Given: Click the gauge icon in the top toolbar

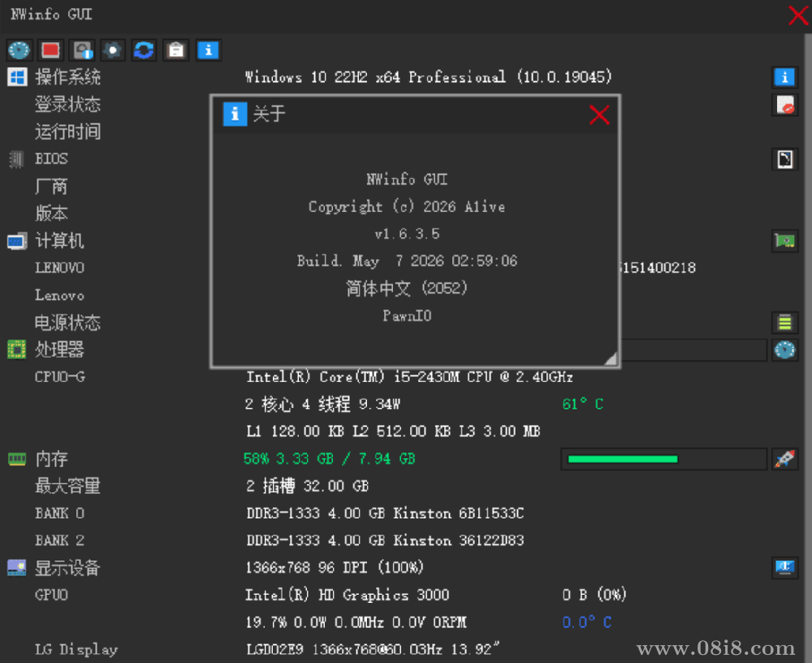Looking at the screenshot, I should (19, 50).
